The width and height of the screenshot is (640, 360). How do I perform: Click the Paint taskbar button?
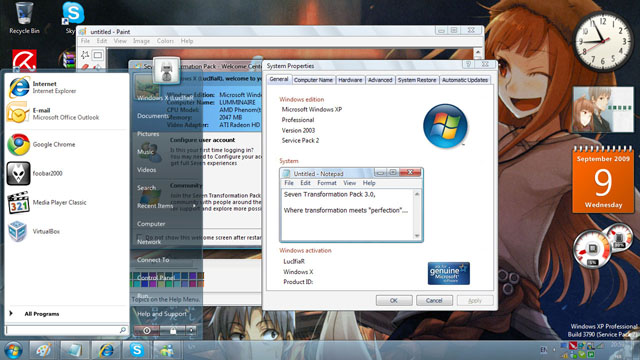point(43,350)
